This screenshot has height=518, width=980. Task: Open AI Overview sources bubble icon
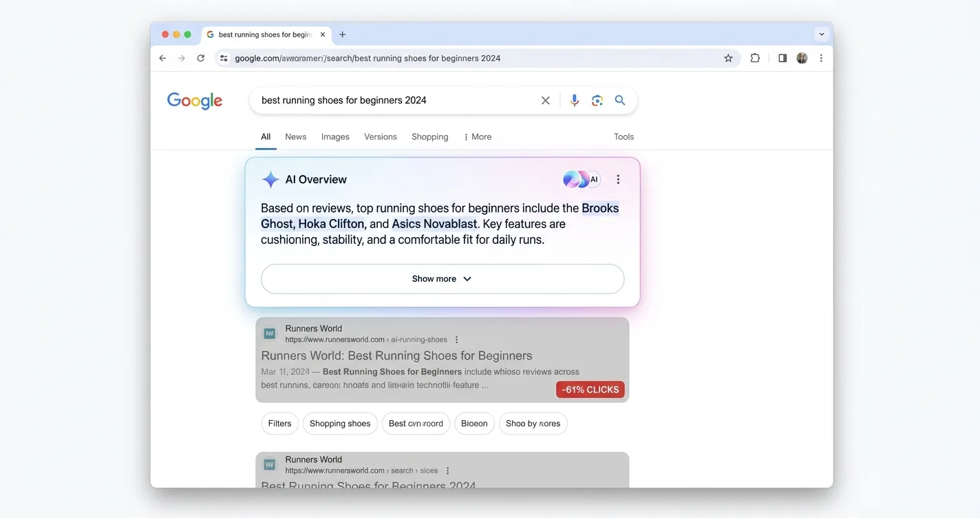pos(582,180)
